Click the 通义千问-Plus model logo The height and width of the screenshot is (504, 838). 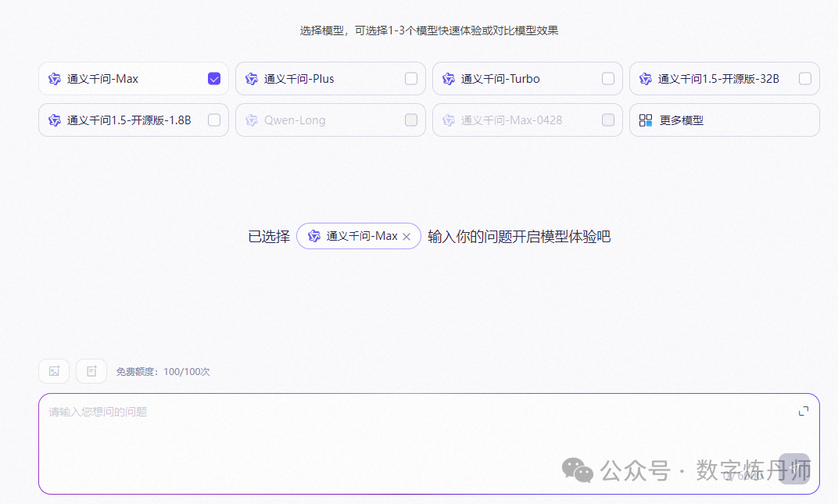coord(252,79)
